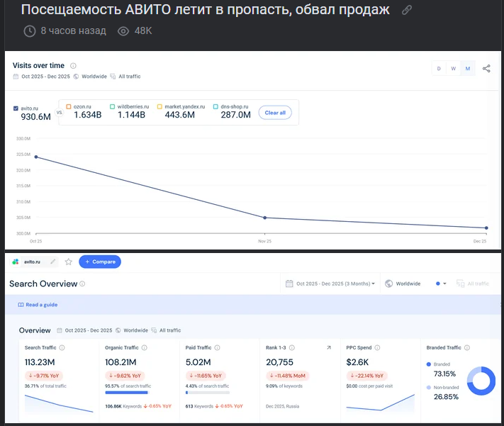Click the Branded Traffic donut chart
Image resolution: width=504 pixels, height=426 pixels.
pyautogui.click(x=481, y=381)
